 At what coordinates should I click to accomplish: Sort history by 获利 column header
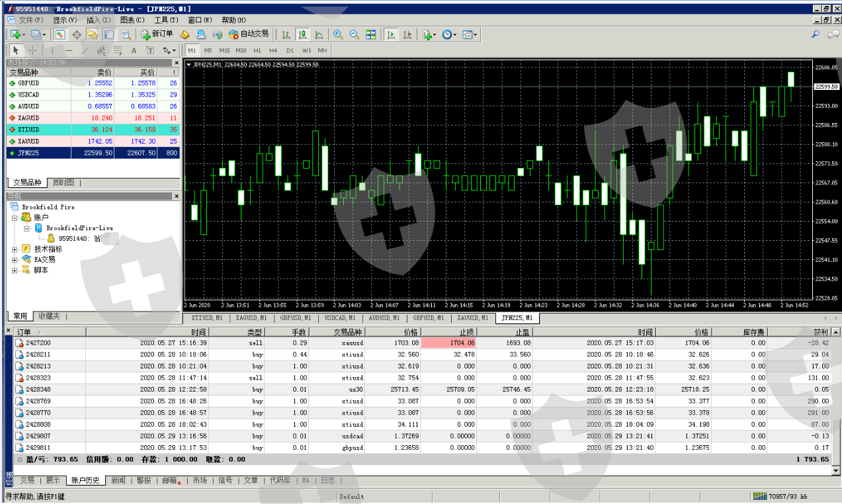point(820,332)
